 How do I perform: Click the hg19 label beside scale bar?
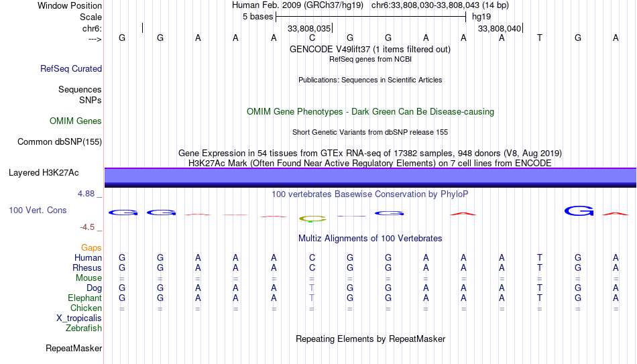[481, 17]
